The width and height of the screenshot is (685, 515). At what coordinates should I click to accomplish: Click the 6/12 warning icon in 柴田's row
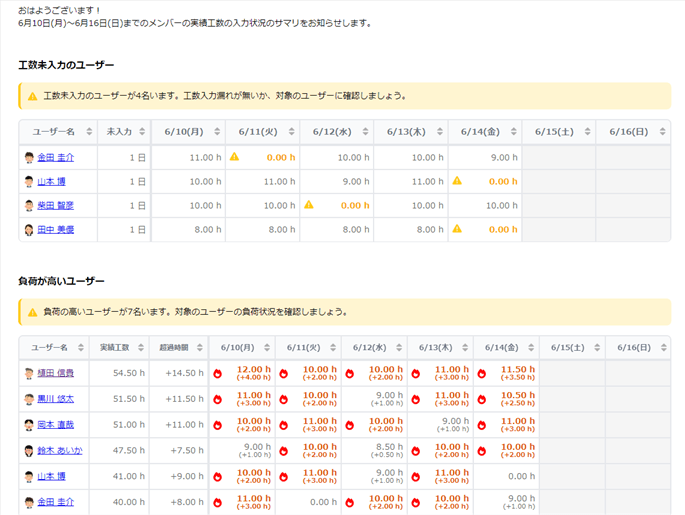tap(309, 205)
